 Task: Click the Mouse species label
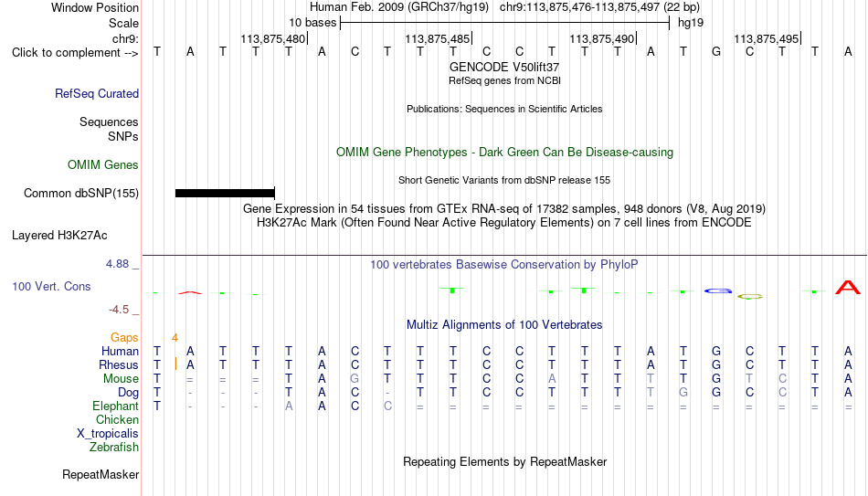pyautogui.click(x=122, y=379)
